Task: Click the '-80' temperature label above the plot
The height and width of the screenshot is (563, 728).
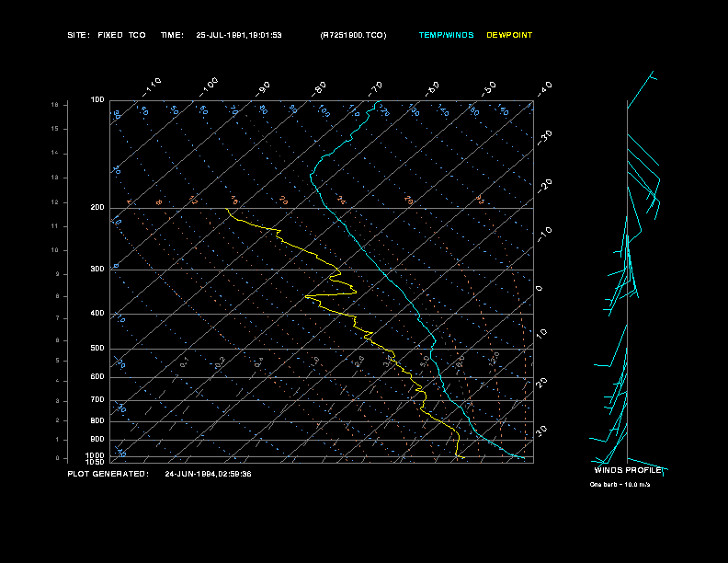Action: coord(318,89)
